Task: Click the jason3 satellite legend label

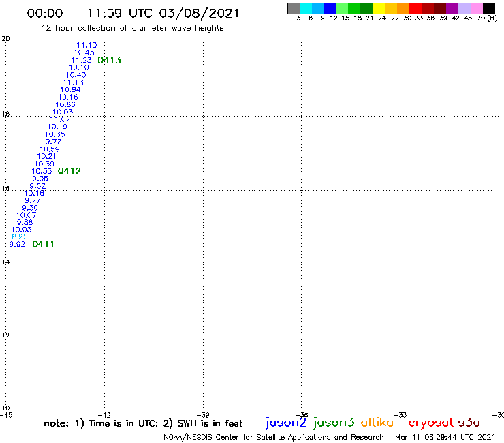Action: tap(334, 423)
